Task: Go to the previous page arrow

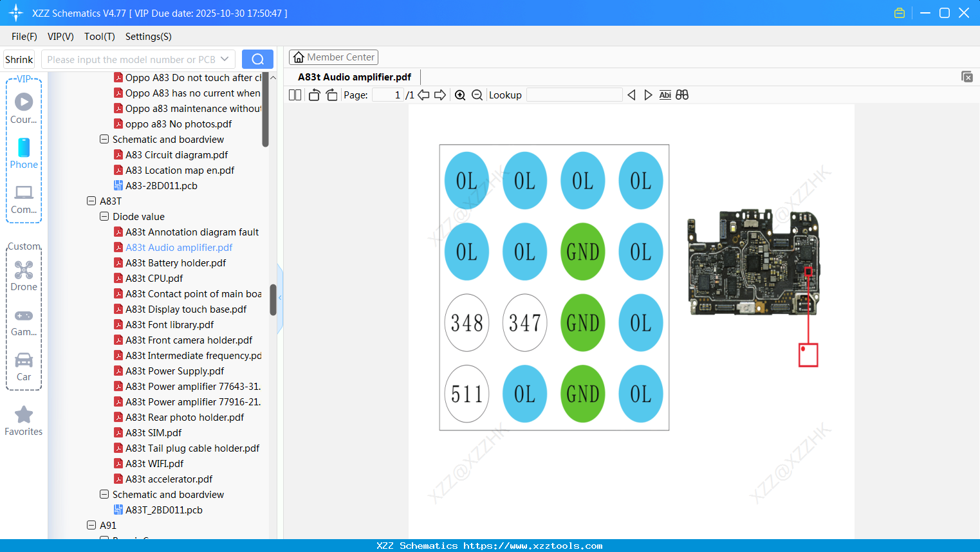Action: click(423, 95)
